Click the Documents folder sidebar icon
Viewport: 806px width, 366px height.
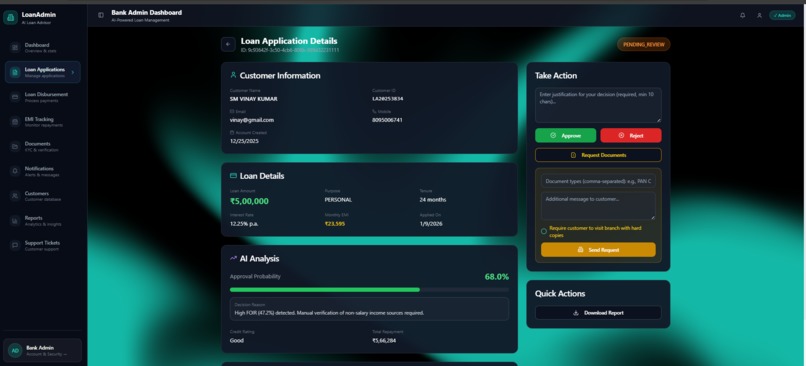click(15, 147)
